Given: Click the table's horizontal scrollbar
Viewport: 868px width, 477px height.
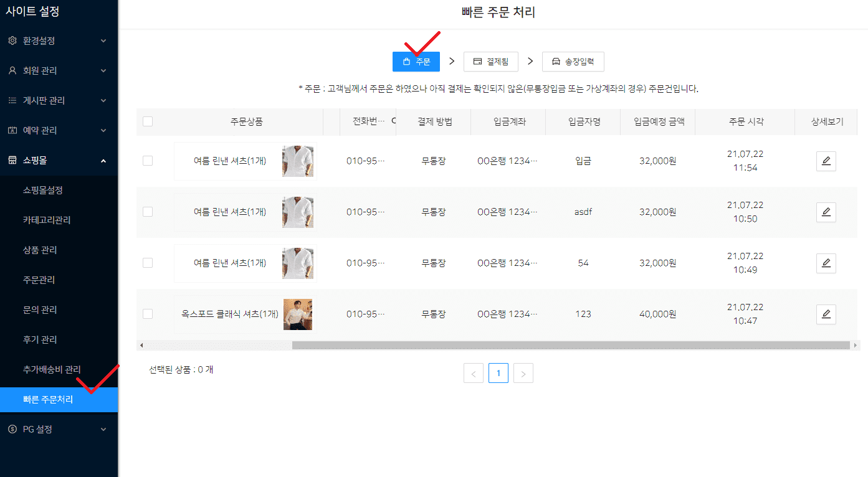Looking at the screenshot, I should (x=570, y=345).
